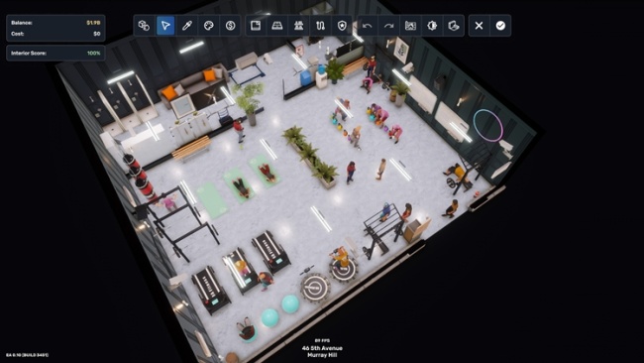Select the floor plan room tool

[x=256, y=26]
